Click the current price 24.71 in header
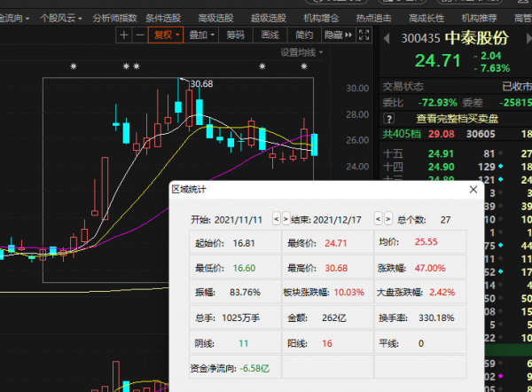 point(438,61)
